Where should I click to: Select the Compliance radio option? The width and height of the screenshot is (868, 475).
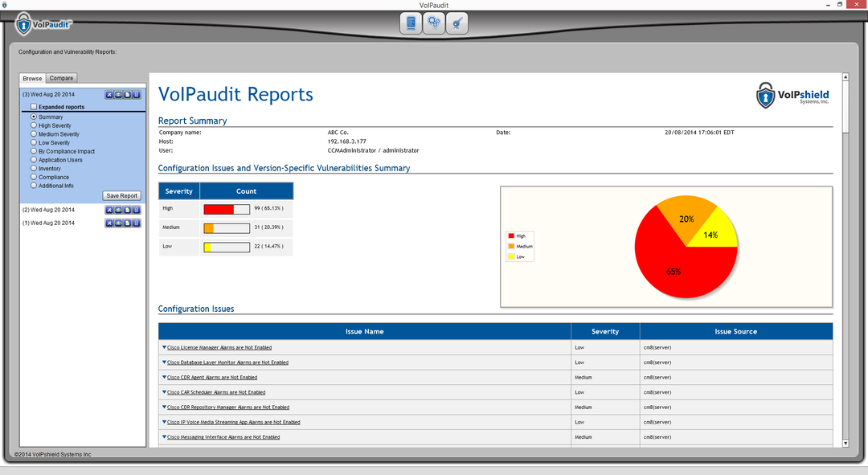[34, 177]
